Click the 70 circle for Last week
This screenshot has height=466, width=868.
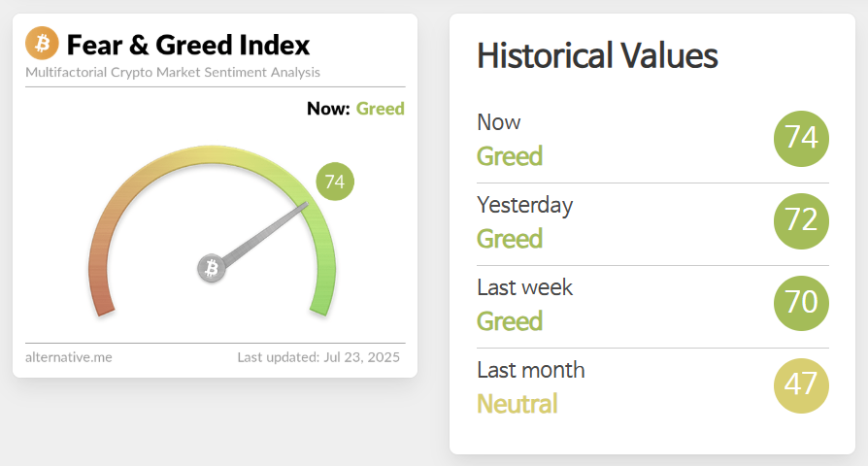click(801, 304)
